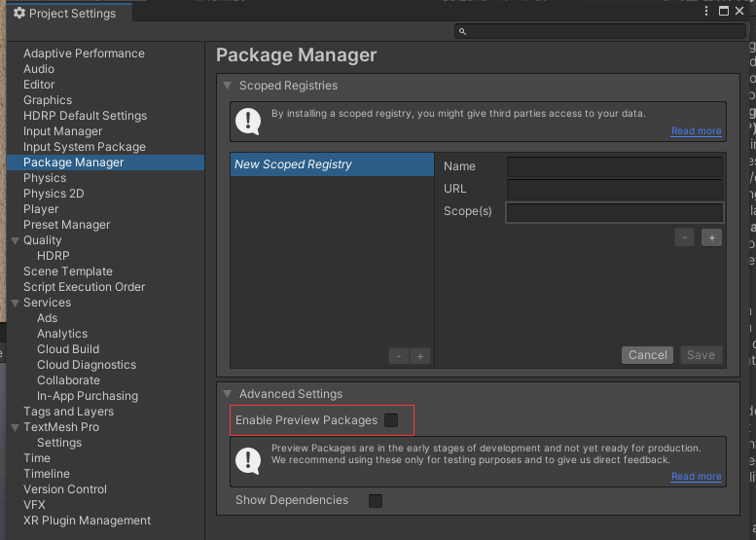Collapse the Quality tree group
The height and width of the screenshot is (540, 756).
click(x=15, y=240)
